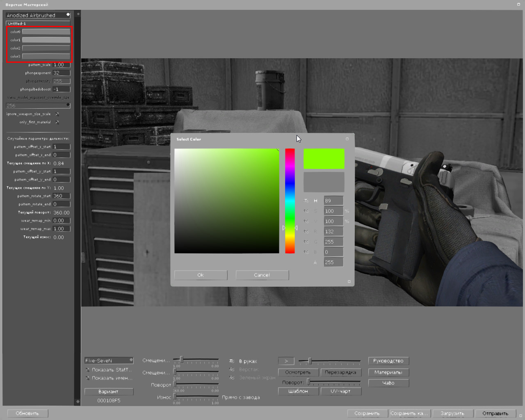Viewport: 525px width, 420px height.
Task: Select the V radio button in Select Color
Action: point(306,221)
